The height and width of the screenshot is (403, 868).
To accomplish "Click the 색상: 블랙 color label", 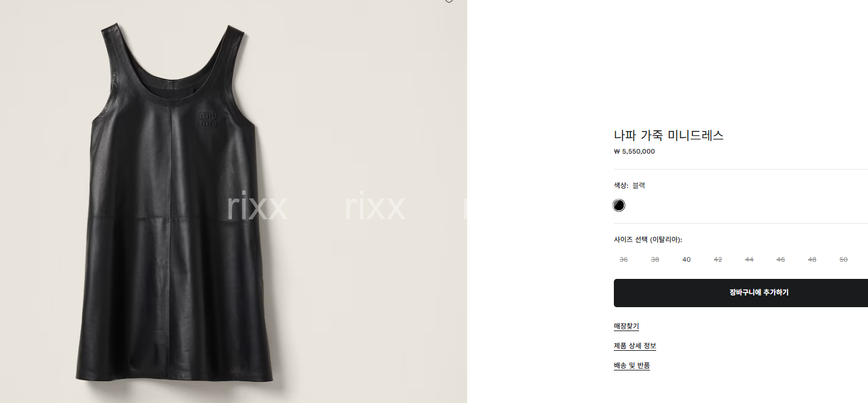I will [629, 185].
